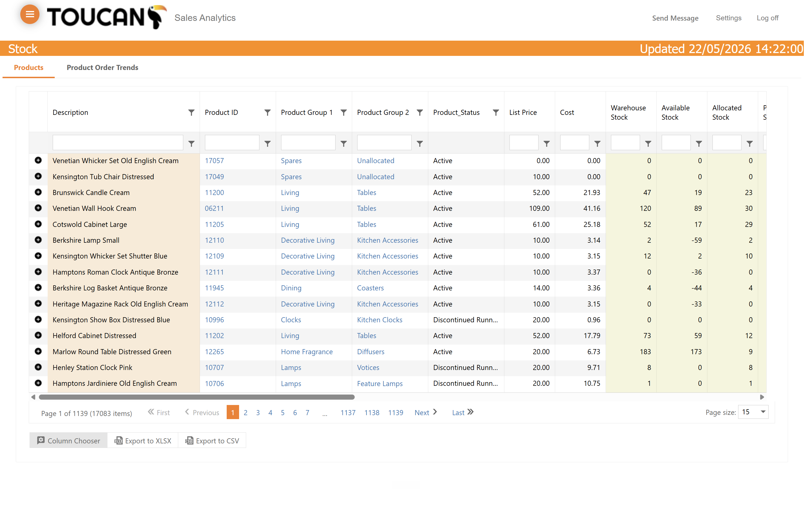Click the Votices group link
The width and height of the screenshot is (812, 508).
coord(368,367)
